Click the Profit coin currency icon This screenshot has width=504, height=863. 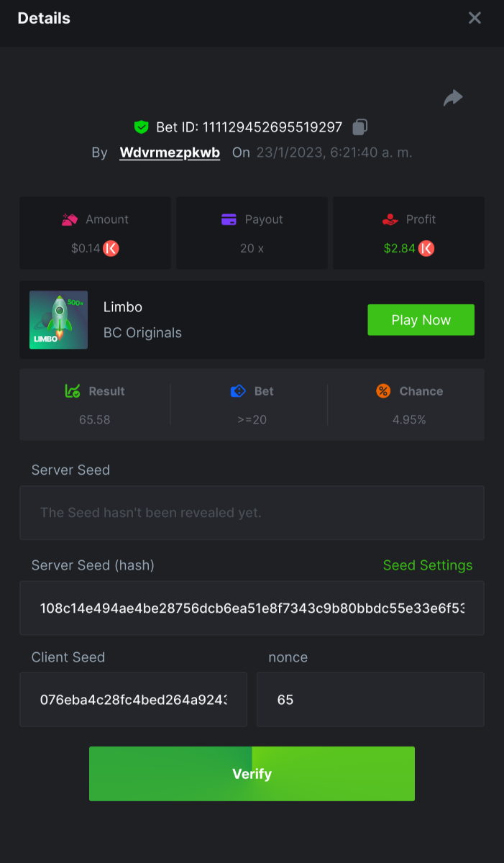426,249
